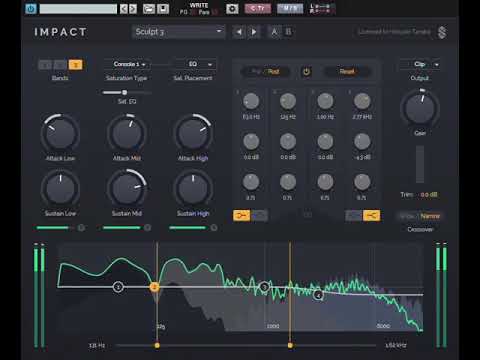The width and height of the screenshot is (480, 360).
Task: Go to previous host preset with the left arrow
Action: coord(124,9)
